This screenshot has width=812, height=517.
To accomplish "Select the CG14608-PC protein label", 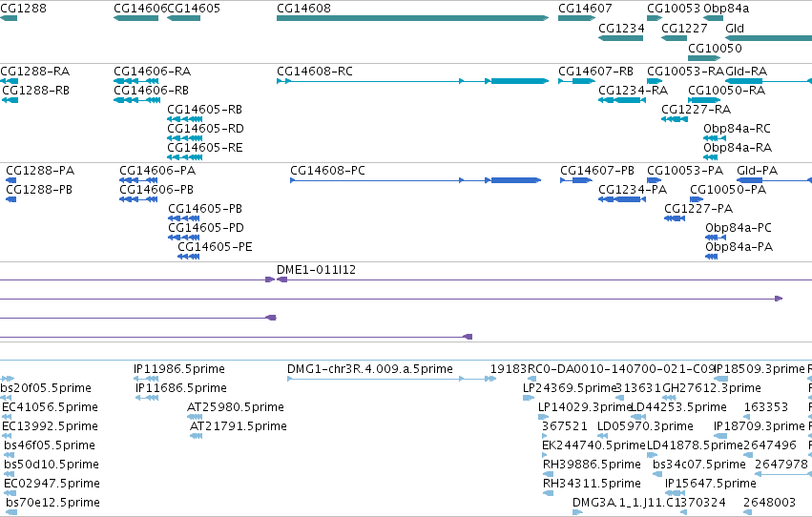I will click(328, 171).
